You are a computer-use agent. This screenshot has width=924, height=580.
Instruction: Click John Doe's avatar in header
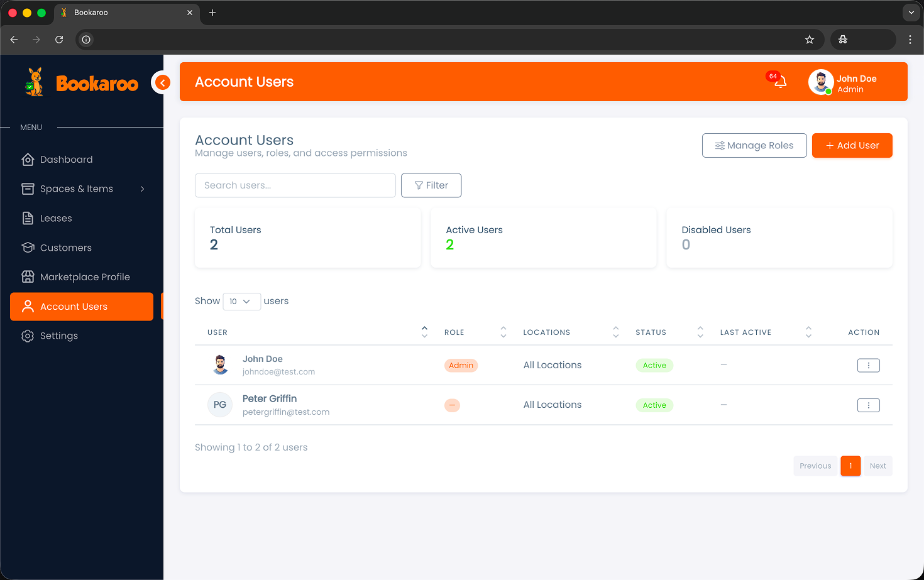pos(820,82)
